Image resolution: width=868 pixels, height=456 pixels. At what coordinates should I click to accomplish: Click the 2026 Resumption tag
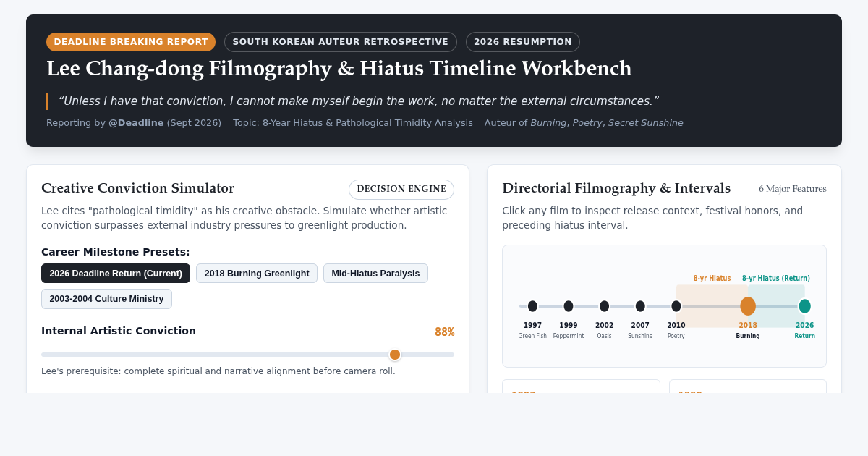click(x=523, y=42)
